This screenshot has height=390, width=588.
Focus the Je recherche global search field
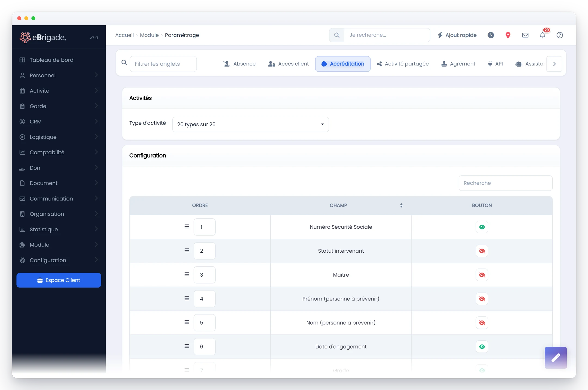(387, 35)
